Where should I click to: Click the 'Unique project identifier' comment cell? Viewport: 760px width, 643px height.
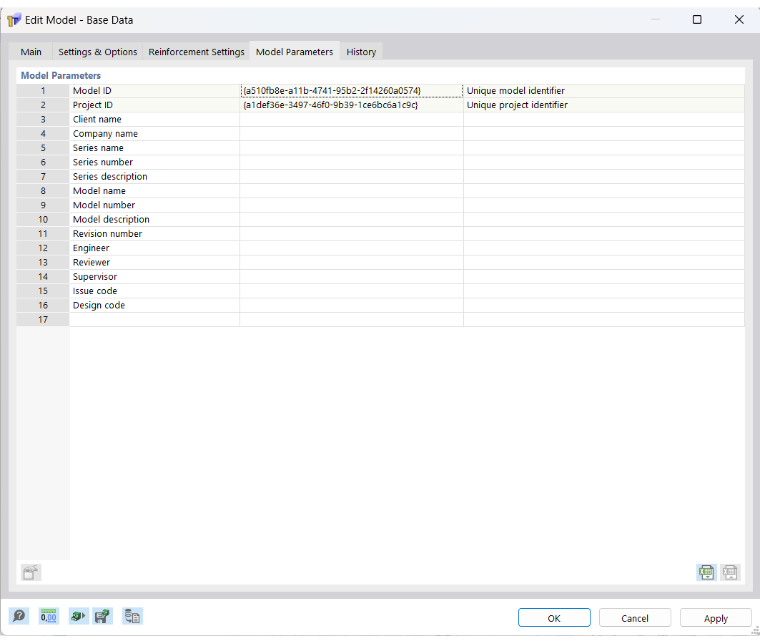click(604, 105)
